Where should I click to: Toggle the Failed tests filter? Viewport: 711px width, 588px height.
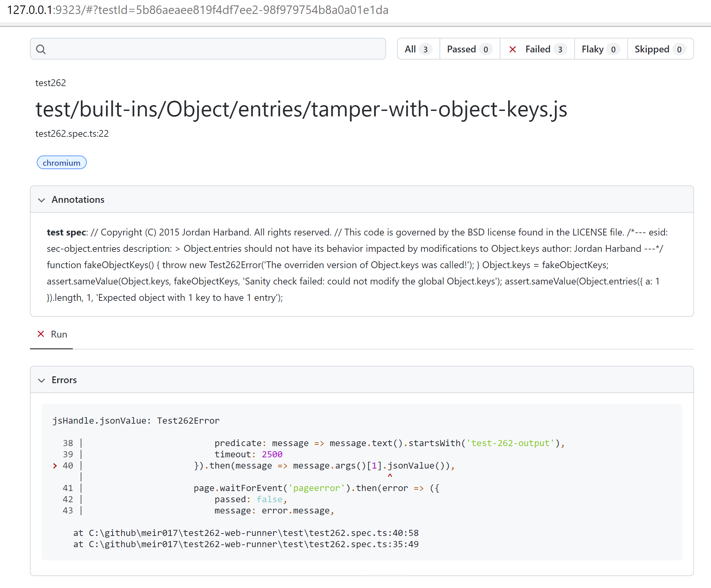[x=539, y=49]
